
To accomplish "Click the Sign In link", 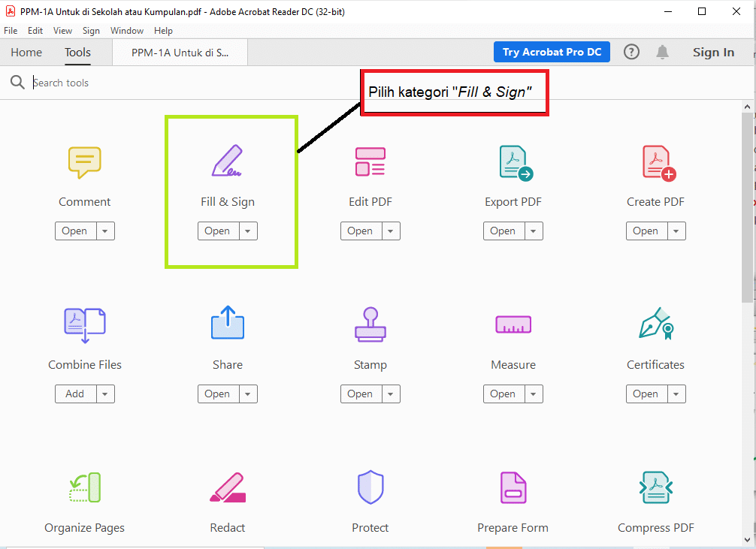I will [x=713, y=53].
